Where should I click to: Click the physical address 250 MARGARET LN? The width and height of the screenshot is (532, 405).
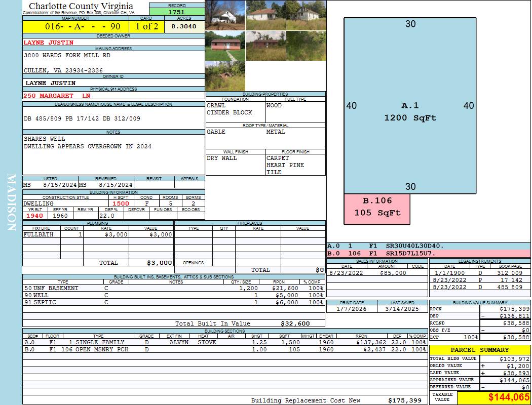(57, 96)
